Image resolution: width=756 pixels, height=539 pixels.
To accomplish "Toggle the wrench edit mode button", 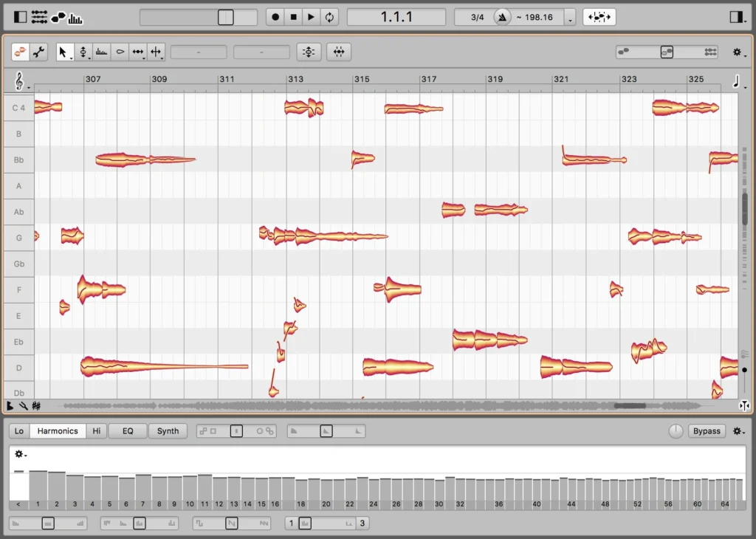I will tap(38, 52).
